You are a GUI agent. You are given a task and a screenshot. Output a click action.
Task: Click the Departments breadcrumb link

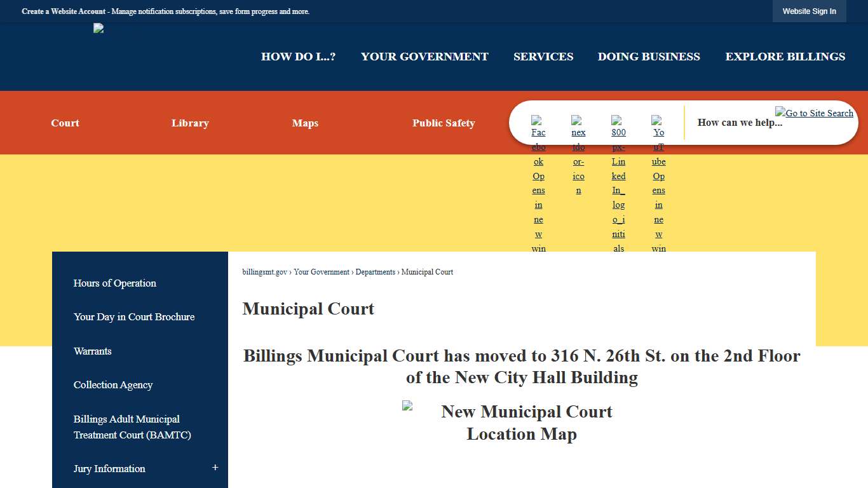tap(376, 272)
